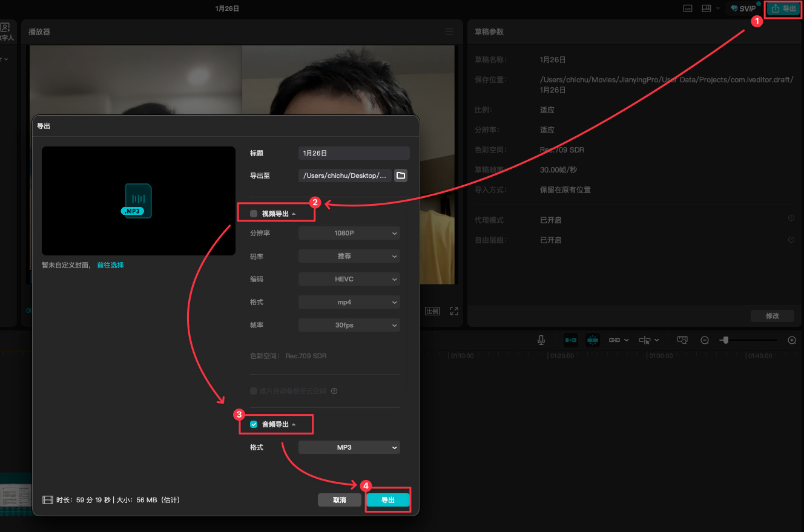Viewport: 804px width, 532px height.
Task: Click the 保存位置 draft path text
Action: point(666,85)
